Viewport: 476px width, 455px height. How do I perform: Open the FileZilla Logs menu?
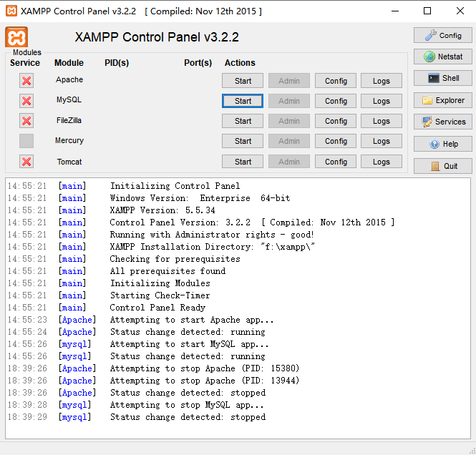(382, 121)
